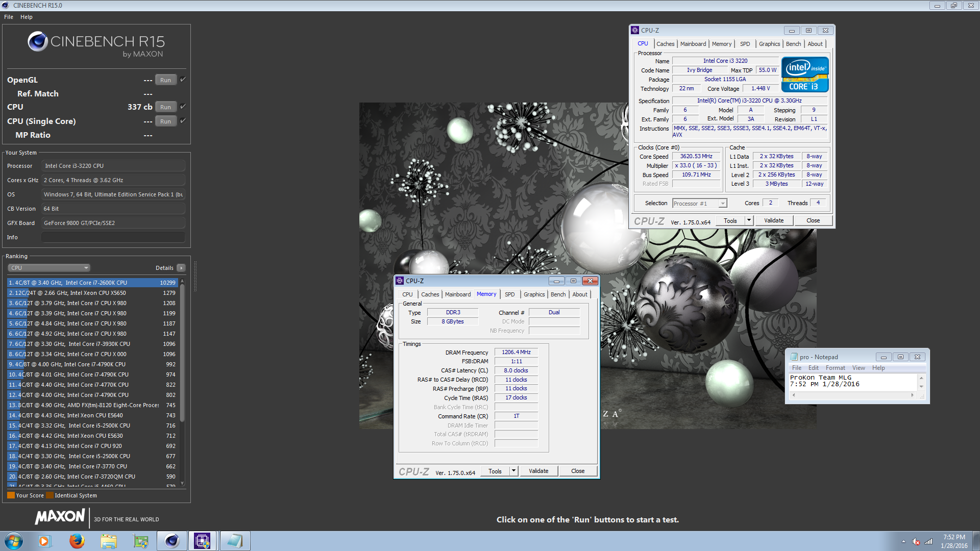Toggle the CPU (Single Core) checkbox
Screen dimensions: 980x551
click(183, 121)
